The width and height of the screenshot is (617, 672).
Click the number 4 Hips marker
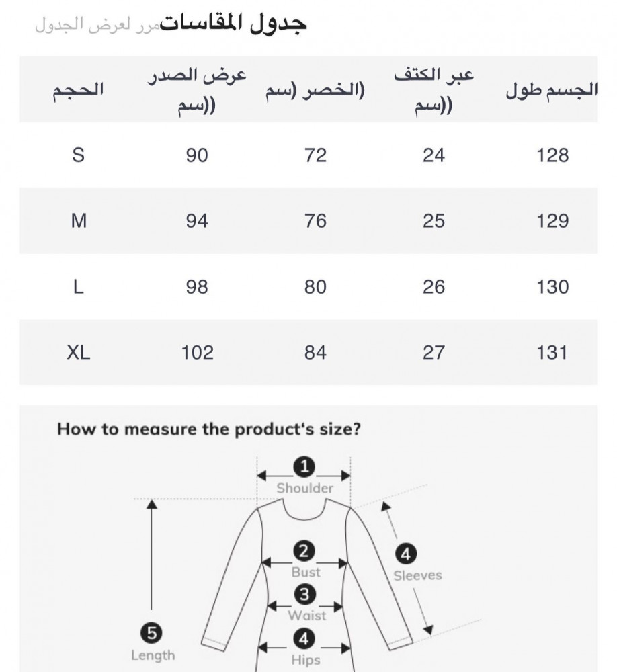pos(304,638)
